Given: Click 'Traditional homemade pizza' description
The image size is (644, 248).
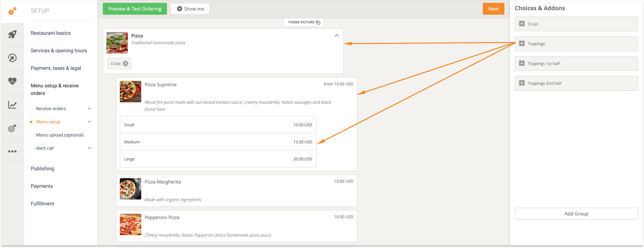Looking at the screenshot, I should pos(158,43).
